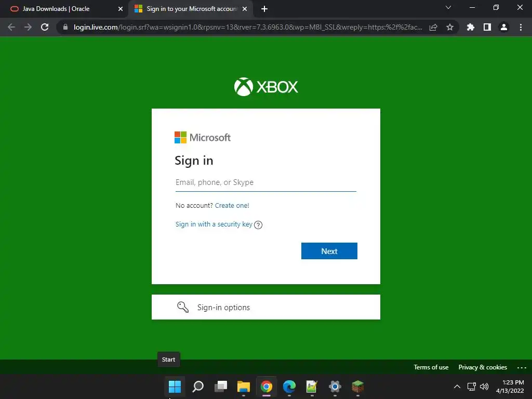Bookmark this page with the star icon
Screen dimensions: 532x399
(450, 27)
